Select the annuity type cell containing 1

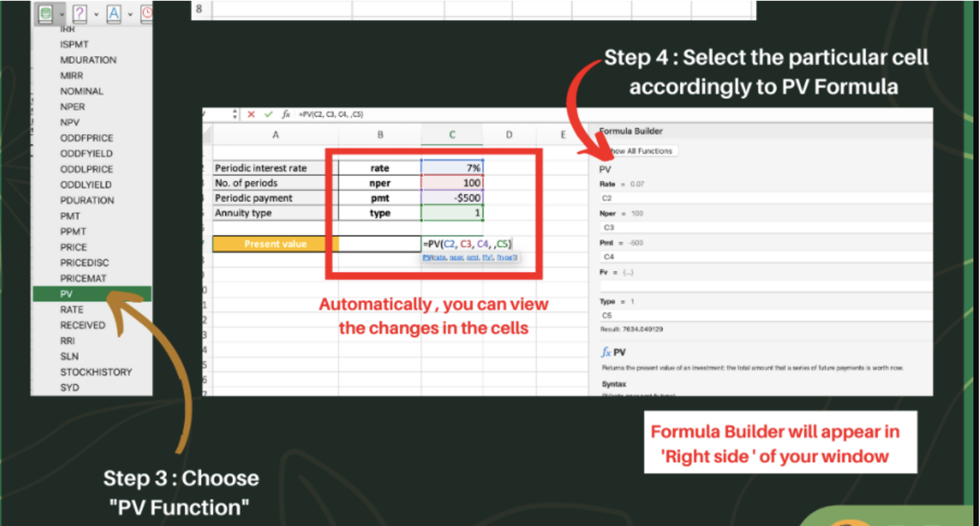(452, 213)
